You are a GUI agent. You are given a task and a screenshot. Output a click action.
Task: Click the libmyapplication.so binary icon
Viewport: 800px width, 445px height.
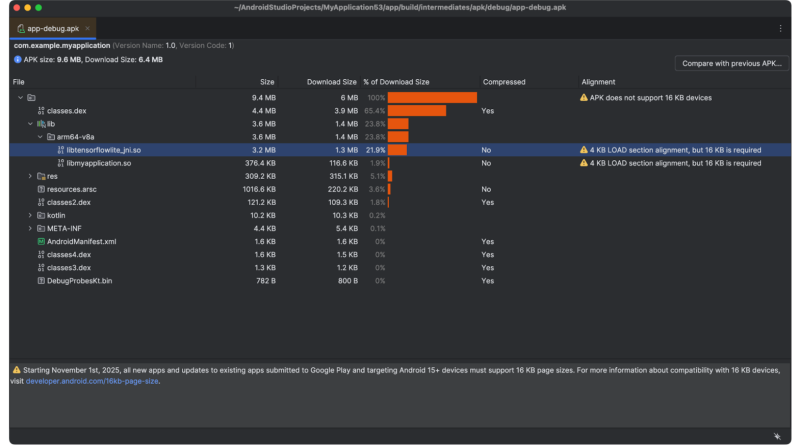61,163
